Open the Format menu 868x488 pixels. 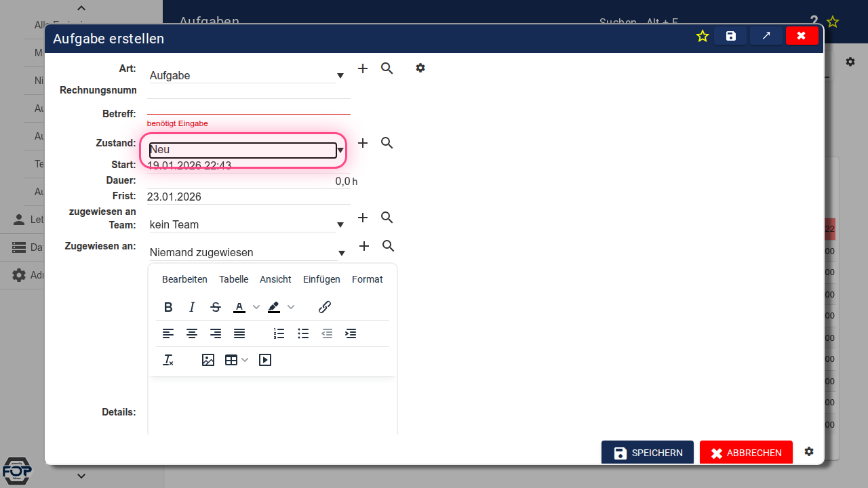click(x=367, y=279)
